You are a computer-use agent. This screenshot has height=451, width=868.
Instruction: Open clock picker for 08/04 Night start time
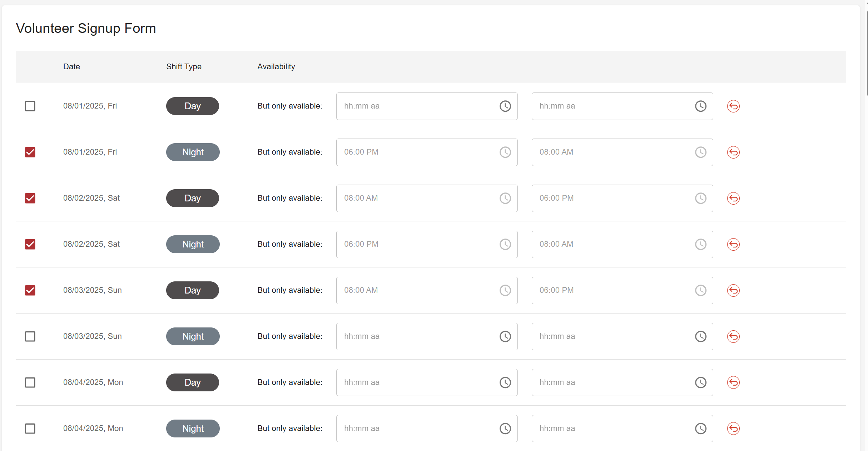(x=505, y=429)
